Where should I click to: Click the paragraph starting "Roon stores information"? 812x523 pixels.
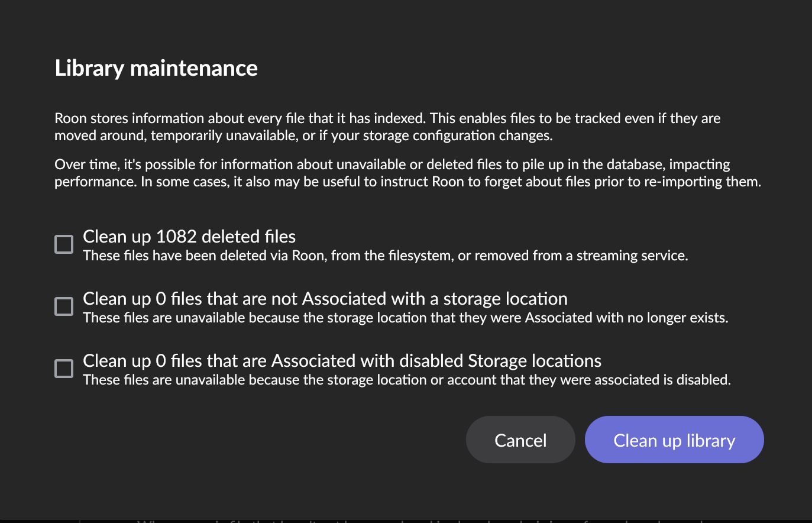(237, 118)
